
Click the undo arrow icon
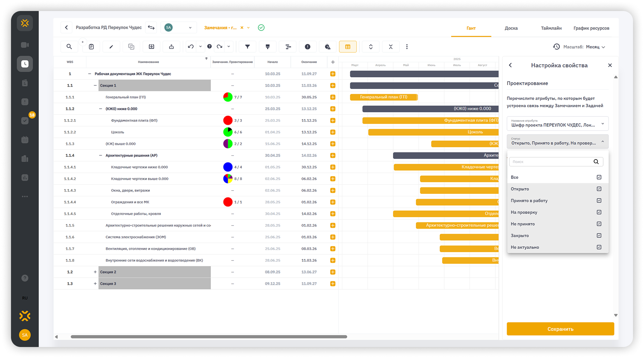(191, 47)
